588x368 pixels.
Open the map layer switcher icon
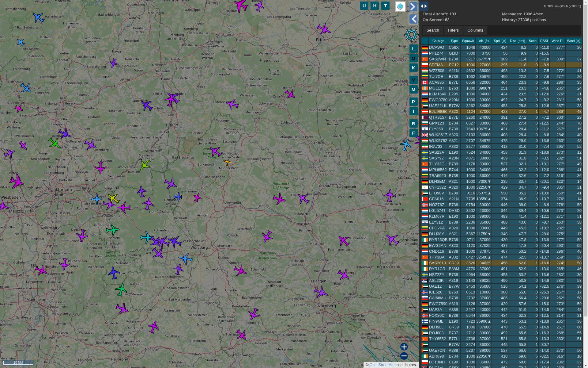pyautogui.click(x=400, y=6)
